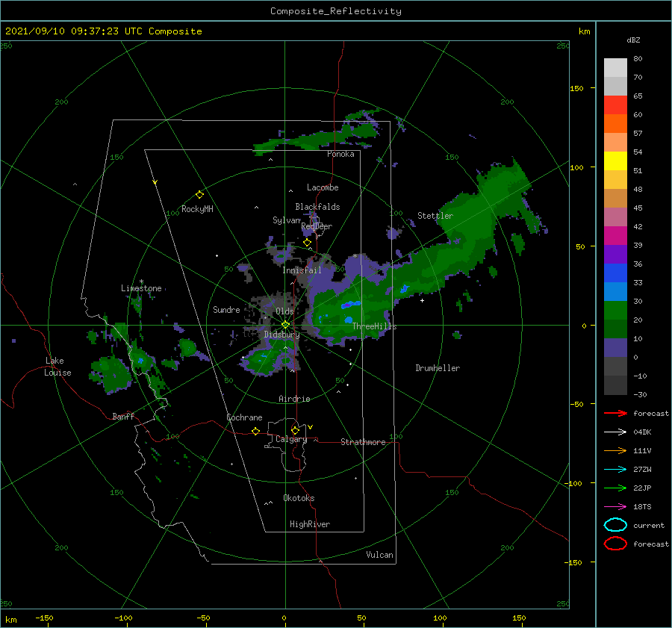
Task: Click the Innisfail city label
Action: (x=302, y=270)
